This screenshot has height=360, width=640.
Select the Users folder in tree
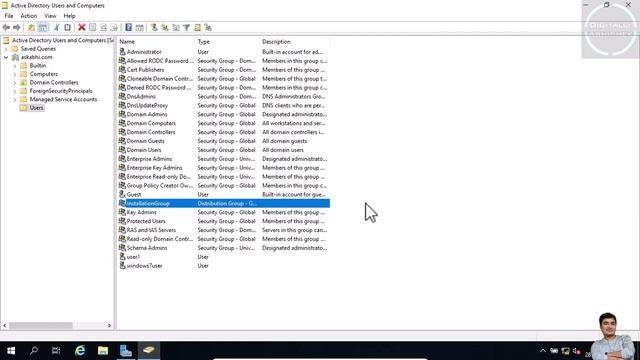click(x=36, y=108)
